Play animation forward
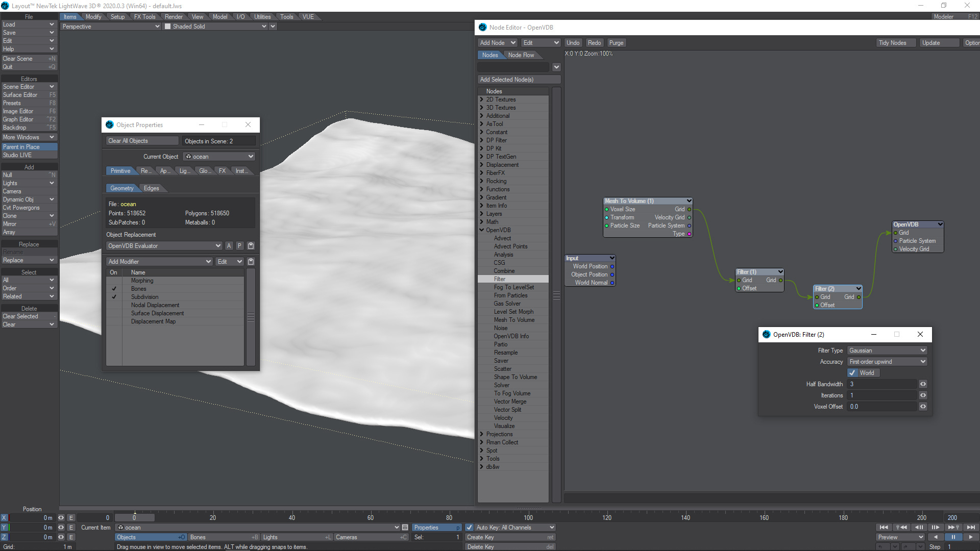 tap(970, 537)
